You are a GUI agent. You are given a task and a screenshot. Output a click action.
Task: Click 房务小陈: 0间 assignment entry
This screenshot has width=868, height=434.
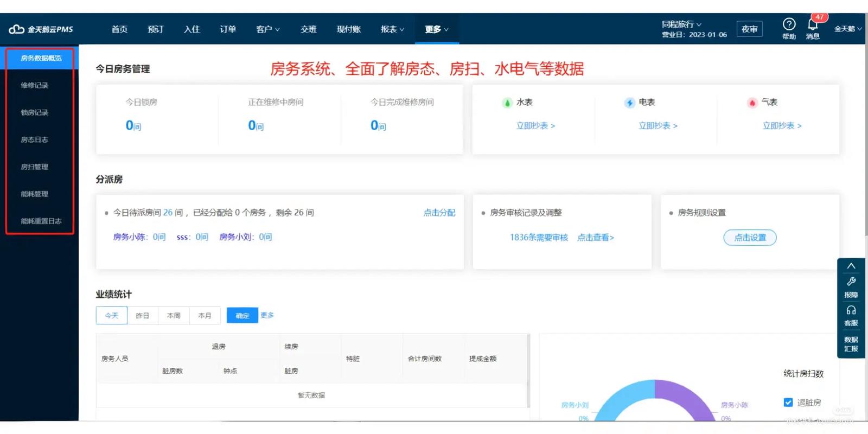click(139, 237)
